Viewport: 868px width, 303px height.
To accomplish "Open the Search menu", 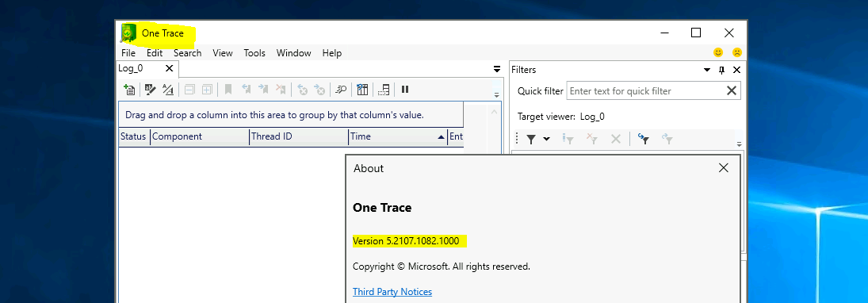I will (x=188, y=53).
